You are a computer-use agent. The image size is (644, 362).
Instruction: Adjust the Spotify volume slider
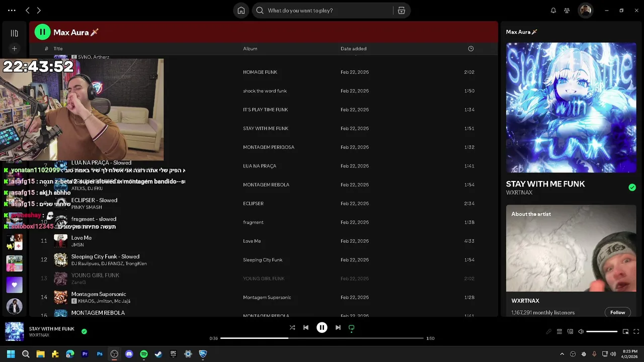(x=602, y=332)
